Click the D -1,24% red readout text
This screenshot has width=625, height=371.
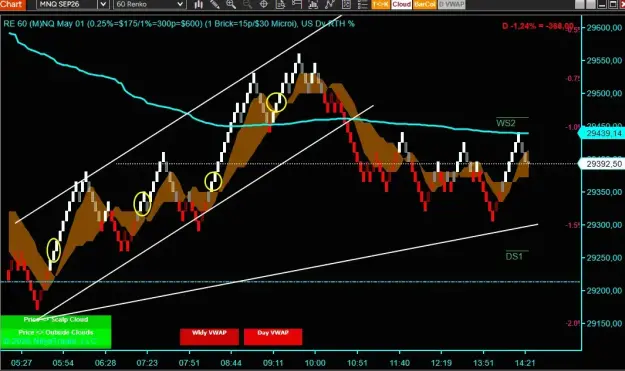tap(538, 26)
